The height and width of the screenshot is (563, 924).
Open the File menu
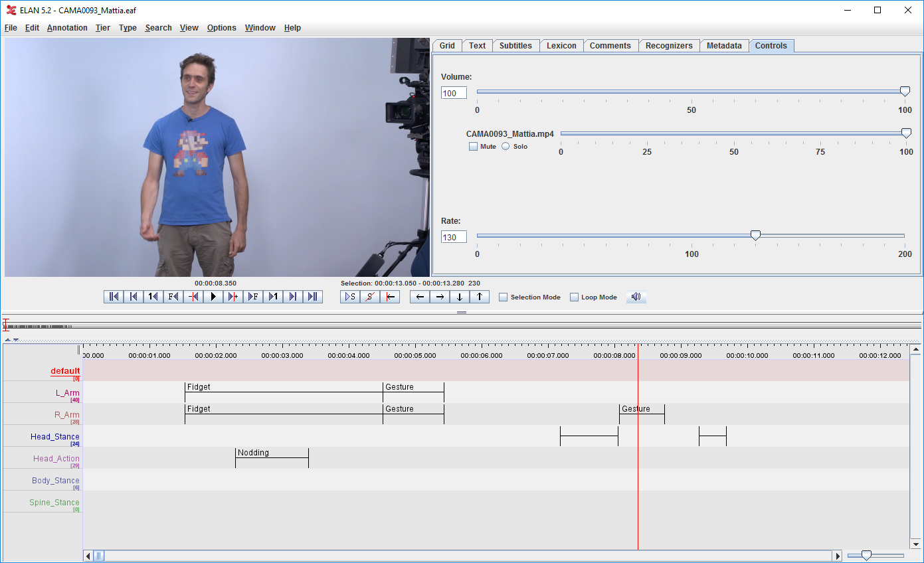tap(11, 28)
